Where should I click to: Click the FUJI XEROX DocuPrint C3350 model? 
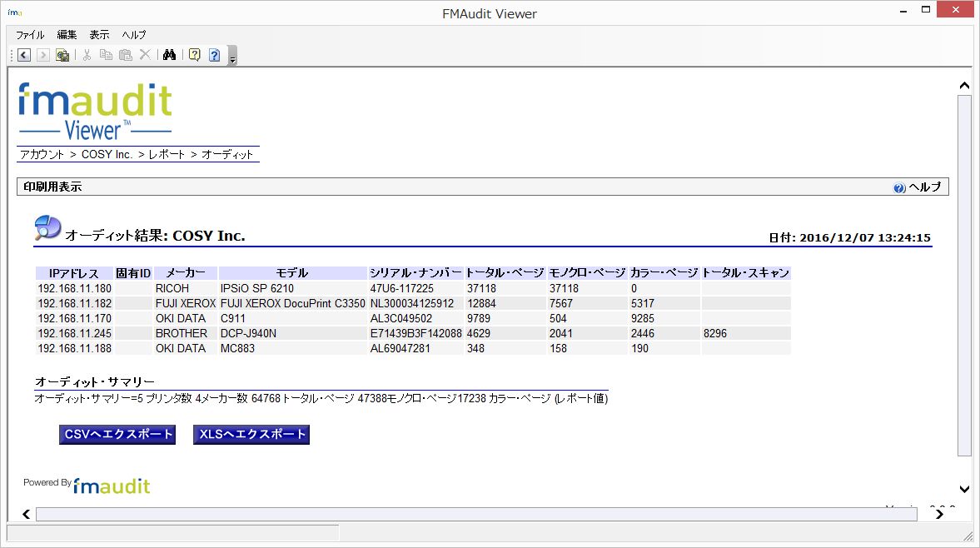click(x=292, y=304)
